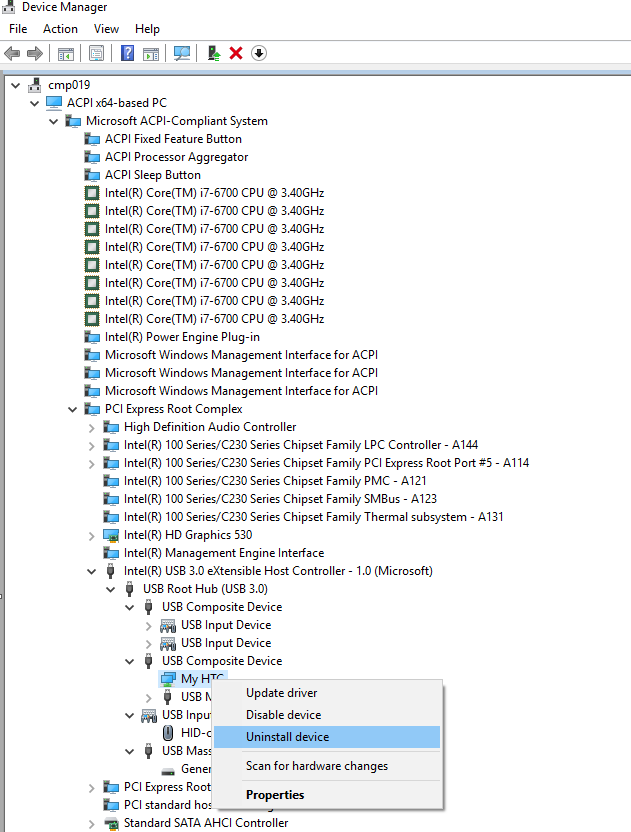Open Properties from the toolbar icon

[x=97, y=53]
